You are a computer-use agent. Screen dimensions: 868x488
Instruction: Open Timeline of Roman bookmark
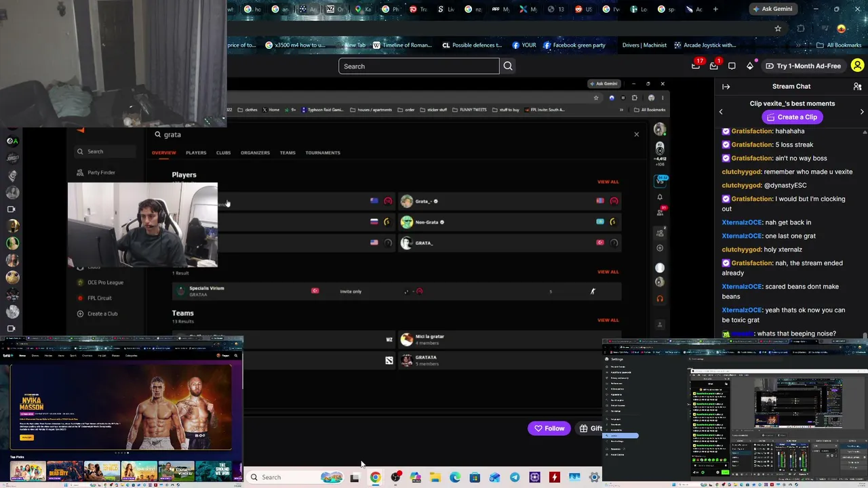tap(401, 45)
